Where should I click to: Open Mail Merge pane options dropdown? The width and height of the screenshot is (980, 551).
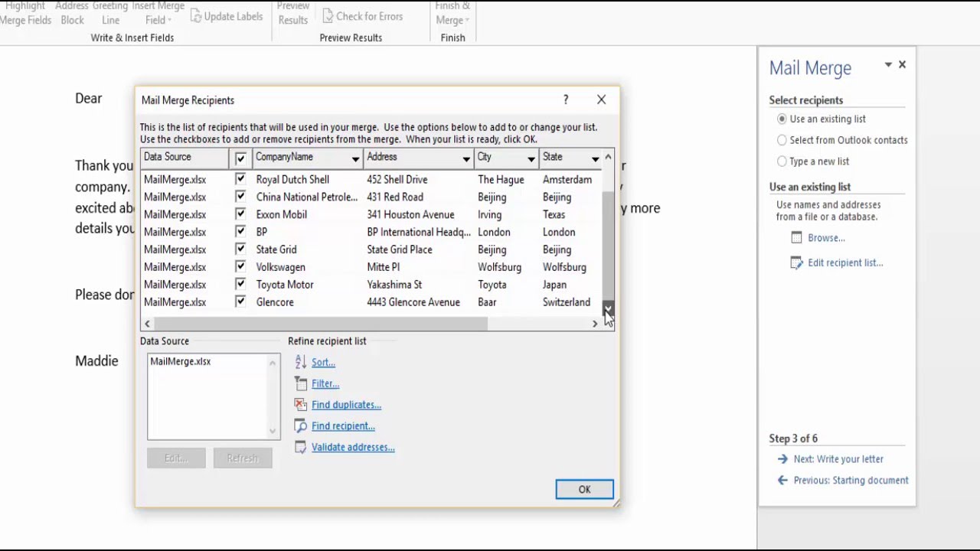pyautogui.click(x=888, y=65)
